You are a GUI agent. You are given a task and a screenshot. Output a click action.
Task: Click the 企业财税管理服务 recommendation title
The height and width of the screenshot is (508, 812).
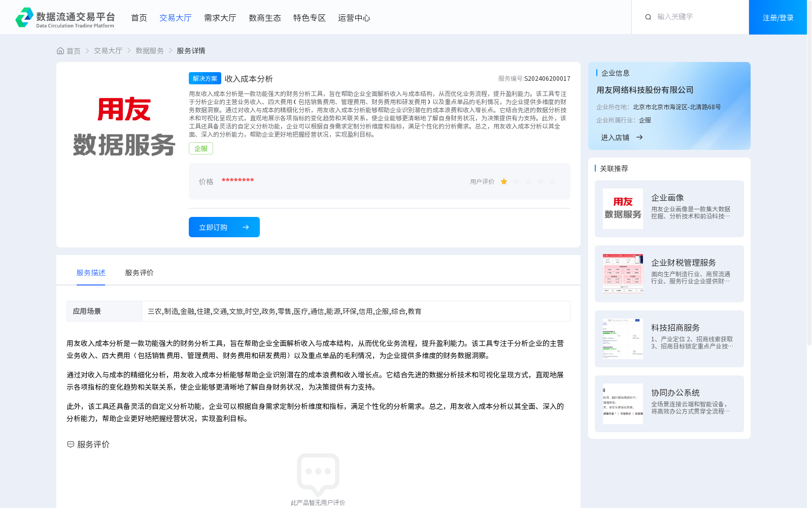684,263
